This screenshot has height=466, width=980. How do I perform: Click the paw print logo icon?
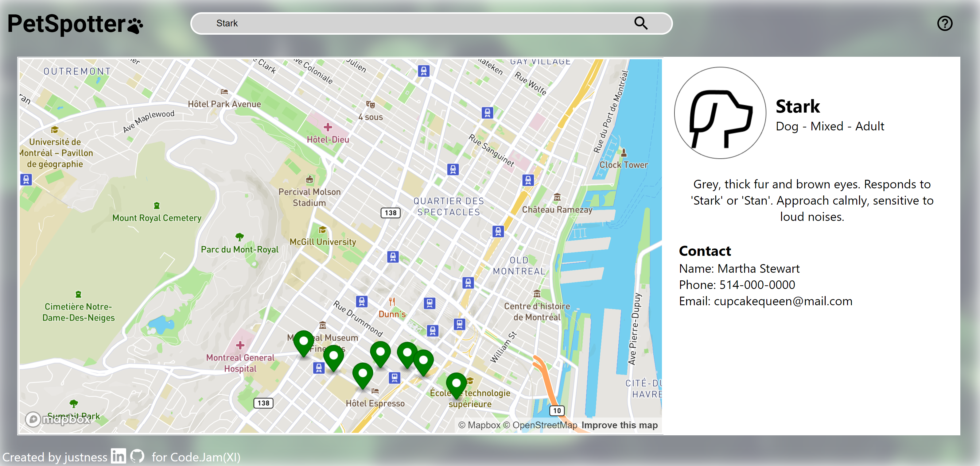click(135, 25)
